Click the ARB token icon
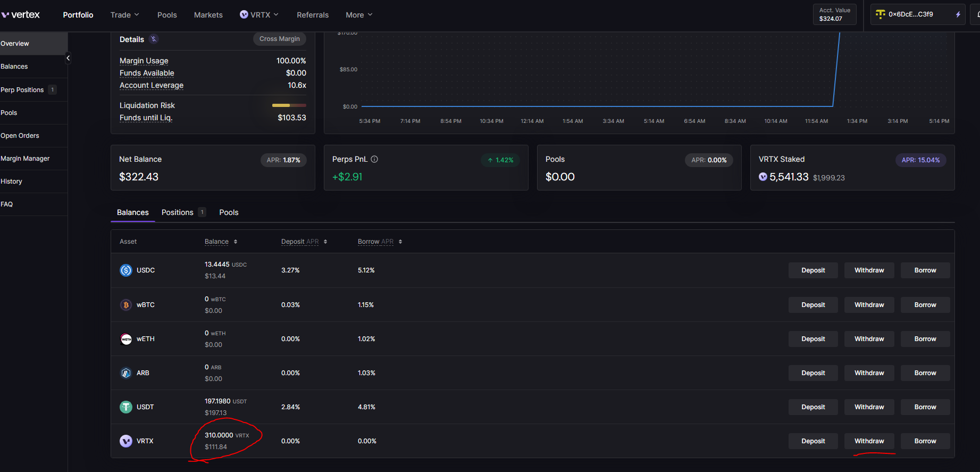 (x=126, y=373)
